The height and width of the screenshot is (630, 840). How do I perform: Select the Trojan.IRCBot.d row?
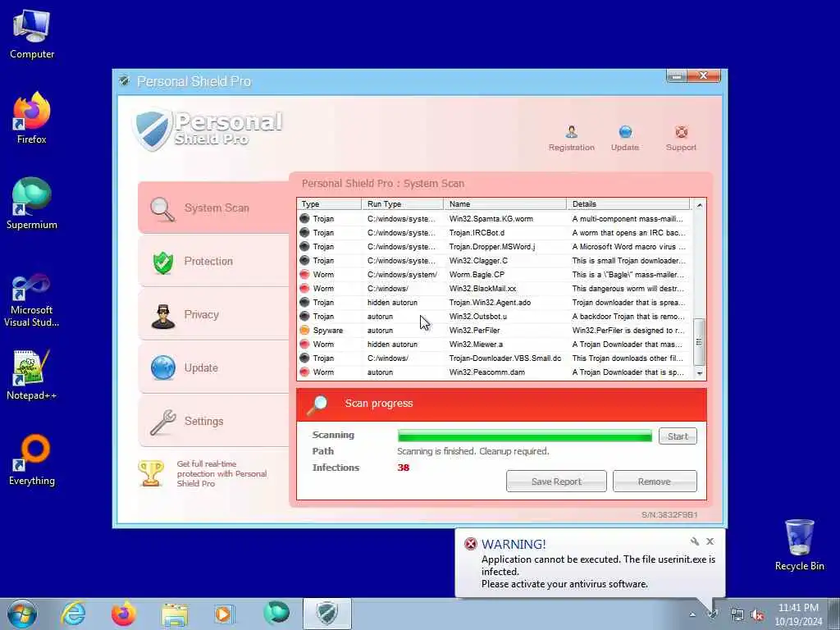[495, 232]
